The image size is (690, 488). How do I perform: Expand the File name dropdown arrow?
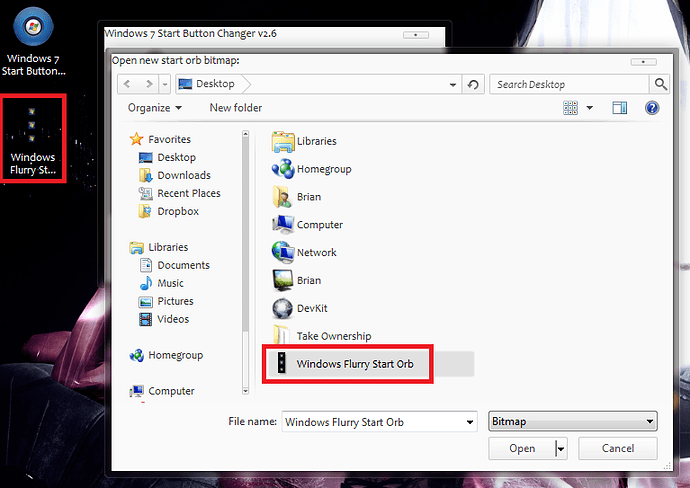point(469,422)
